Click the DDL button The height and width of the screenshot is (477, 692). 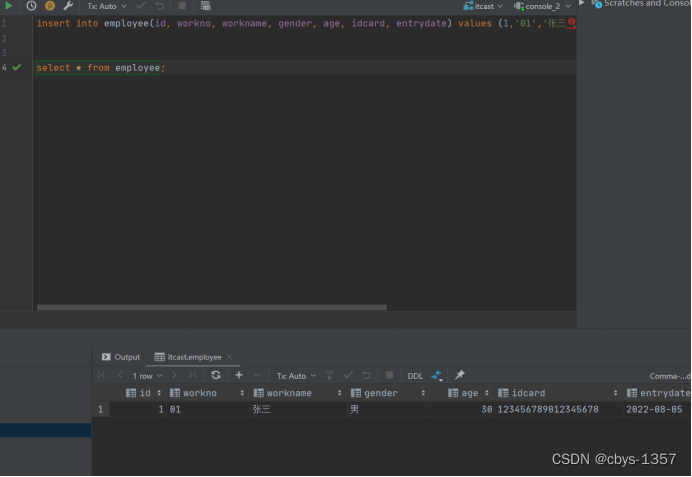415,376
